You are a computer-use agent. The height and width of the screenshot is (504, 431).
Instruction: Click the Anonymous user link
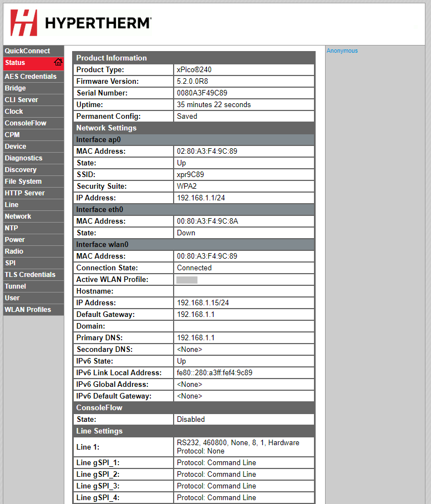coord(342,51)
